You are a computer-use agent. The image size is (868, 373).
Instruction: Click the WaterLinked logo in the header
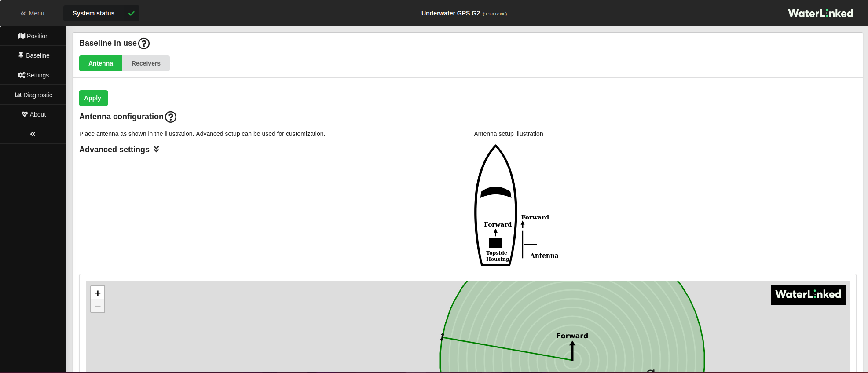pyautogui.click(x=820, y=13)
